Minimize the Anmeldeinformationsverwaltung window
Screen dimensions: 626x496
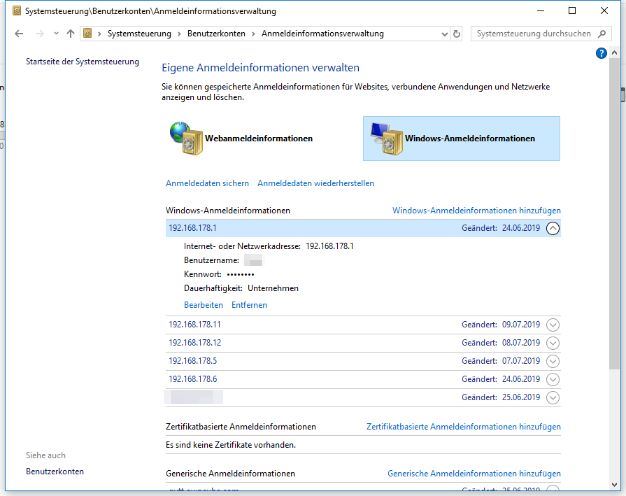coord(541,11)
